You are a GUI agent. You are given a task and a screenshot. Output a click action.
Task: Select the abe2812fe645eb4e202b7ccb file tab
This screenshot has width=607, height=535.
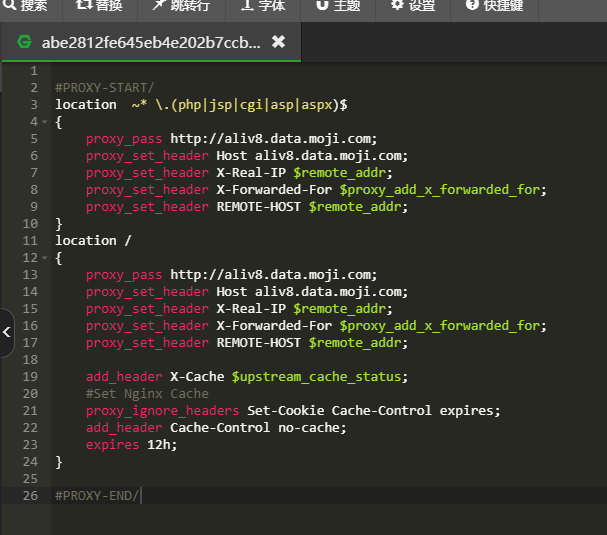click(150, 42)
